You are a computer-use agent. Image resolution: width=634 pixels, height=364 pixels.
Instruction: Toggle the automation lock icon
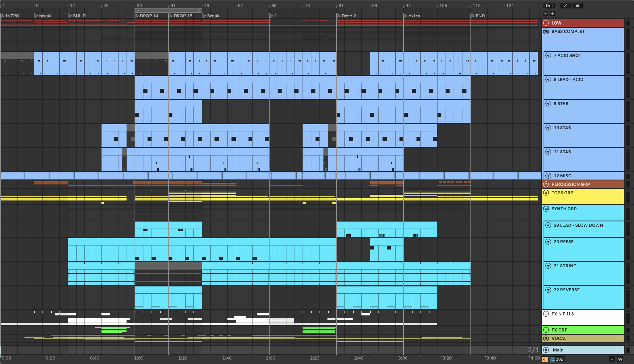[577, 6]
